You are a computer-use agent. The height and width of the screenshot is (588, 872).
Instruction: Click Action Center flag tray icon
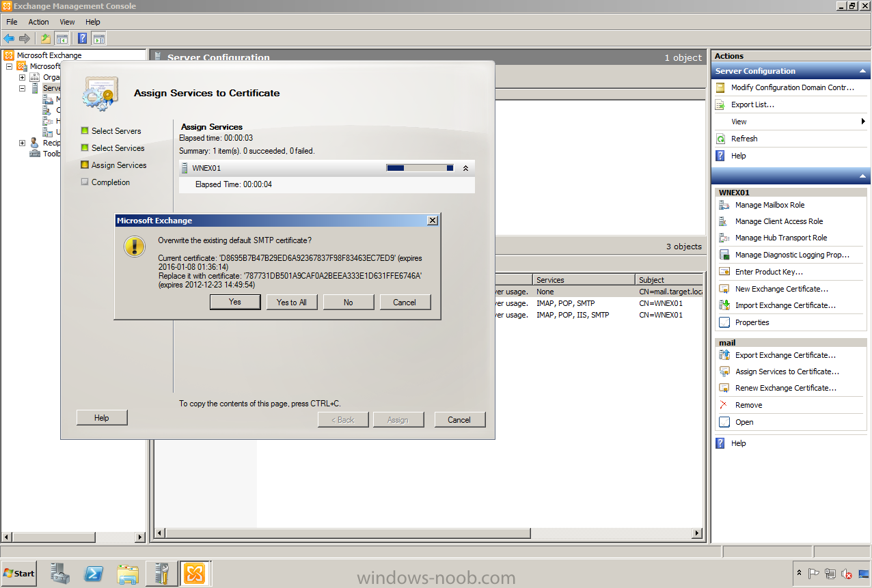(x=815, y=574)
